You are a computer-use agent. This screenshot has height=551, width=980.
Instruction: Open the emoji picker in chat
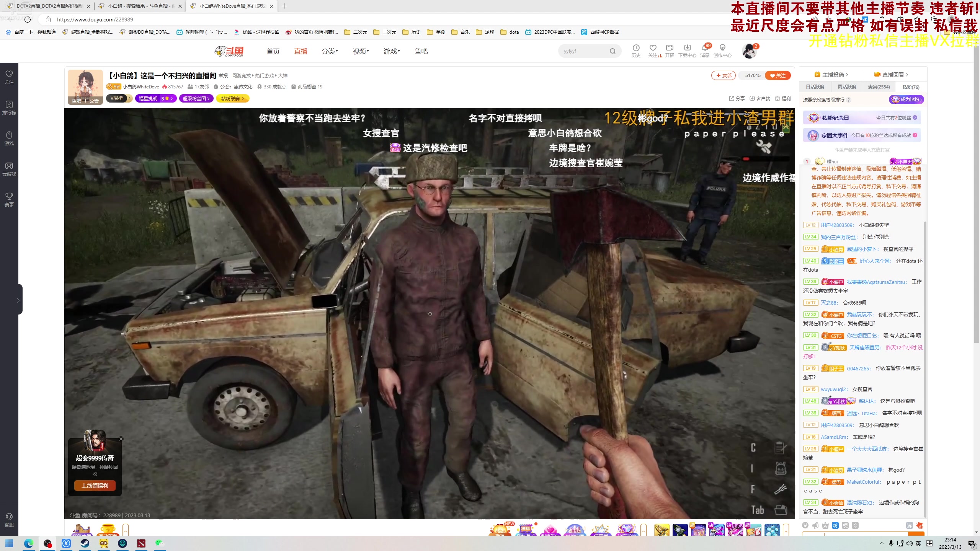click(x=805, y=525)
